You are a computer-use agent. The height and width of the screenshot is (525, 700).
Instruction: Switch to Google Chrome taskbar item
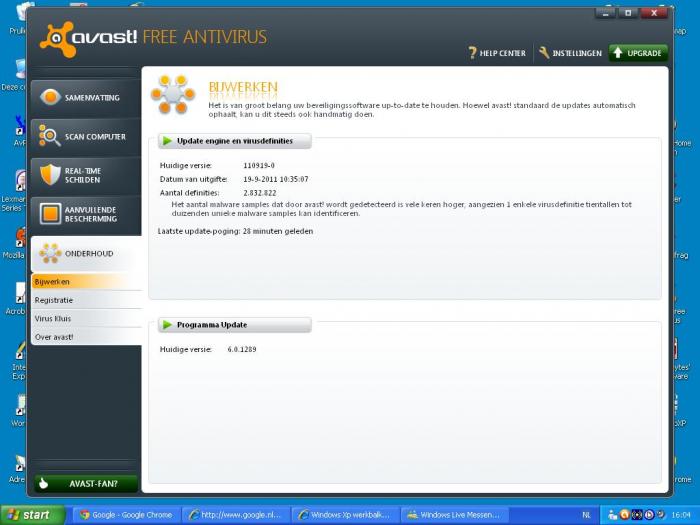126,515
